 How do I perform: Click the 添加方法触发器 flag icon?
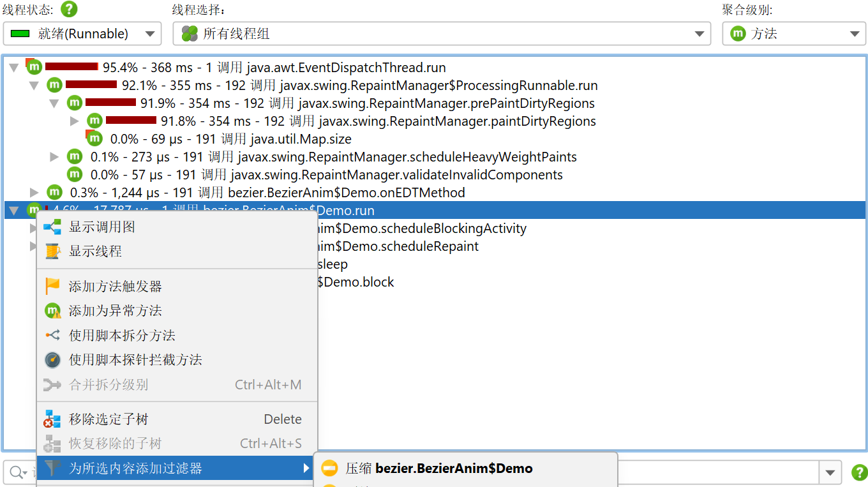pyautogui.click(x=52, y=287)
